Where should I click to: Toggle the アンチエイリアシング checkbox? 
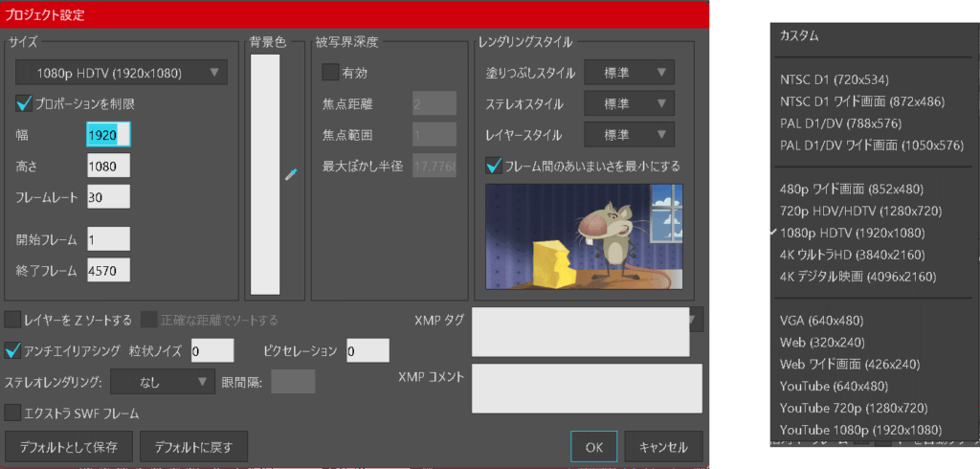13,350
